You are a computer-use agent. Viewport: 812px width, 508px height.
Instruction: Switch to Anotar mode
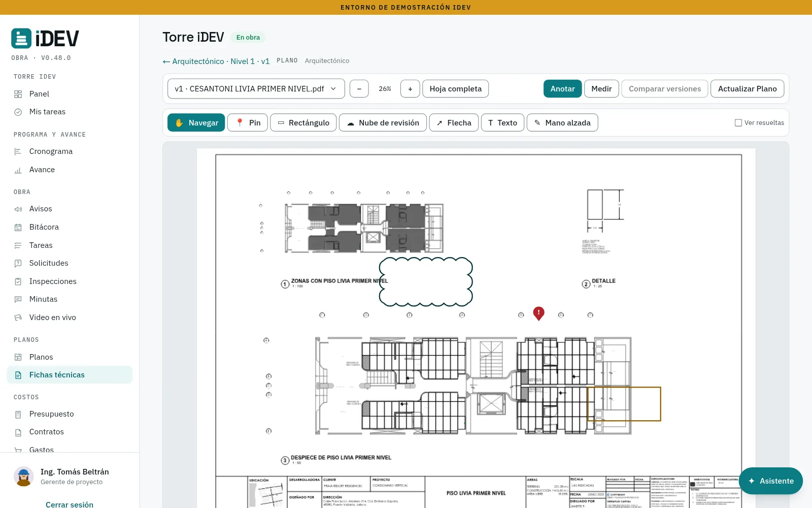pyautogui.click(x=562, y=88)
